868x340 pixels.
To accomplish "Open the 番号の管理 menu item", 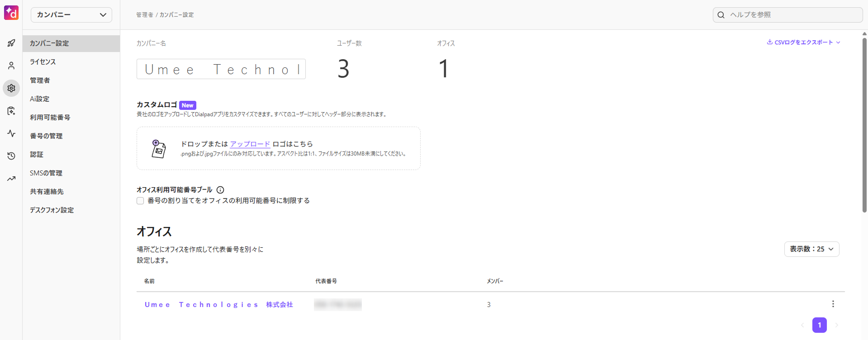I will [x=46, y=136].
